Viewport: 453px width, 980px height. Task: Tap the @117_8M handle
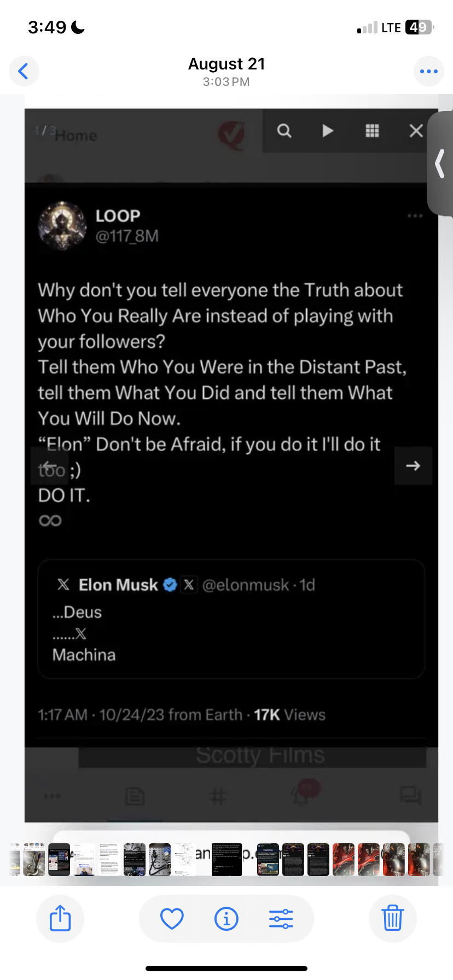pyautogui.click(x=127, y=236)
